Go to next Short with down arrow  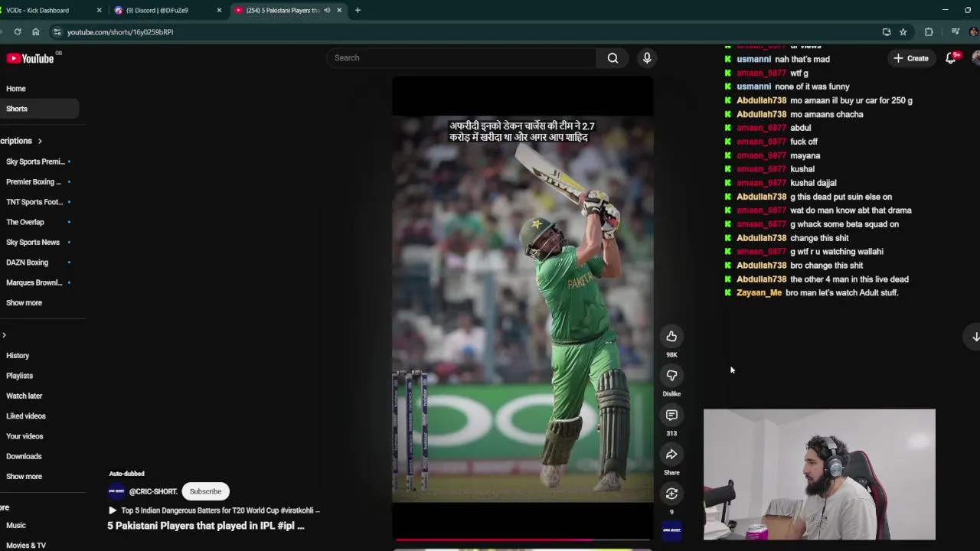[x=975, y=337]
